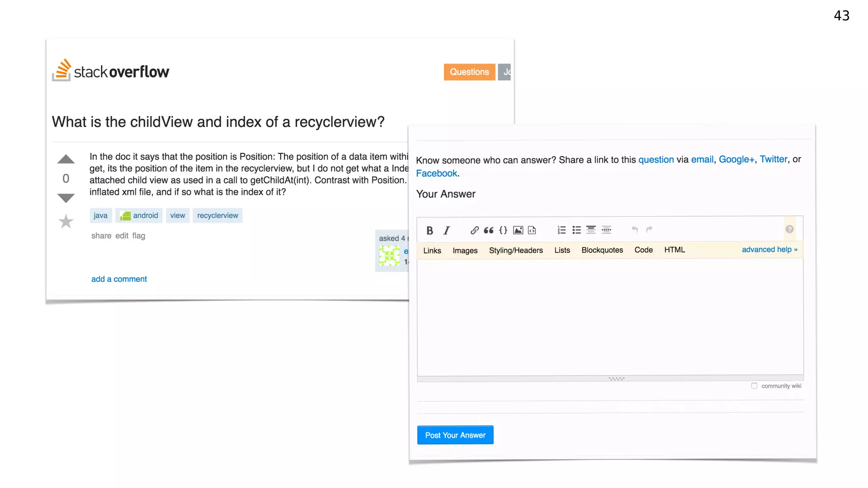This screenshot has height=488, width=868.
Task: Select the Blockquotes help tab
Action: pyautogui.click(x=602, y=250)
